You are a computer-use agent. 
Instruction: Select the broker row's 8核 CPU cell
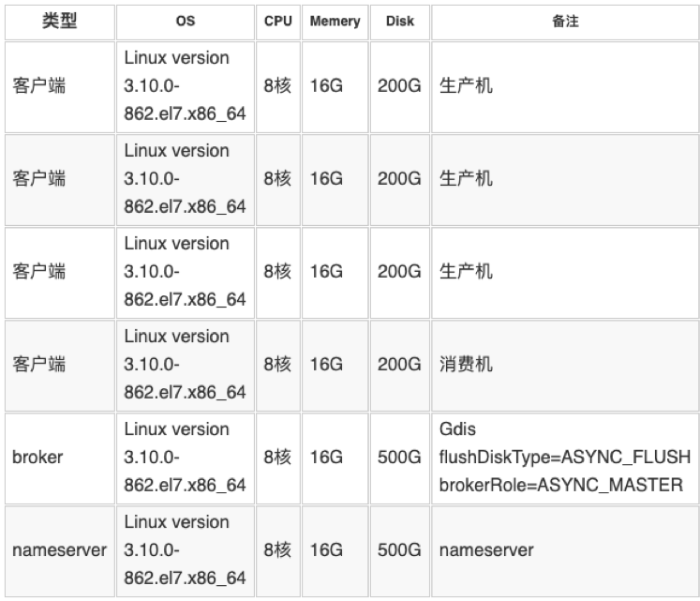[x=277, y=458]
